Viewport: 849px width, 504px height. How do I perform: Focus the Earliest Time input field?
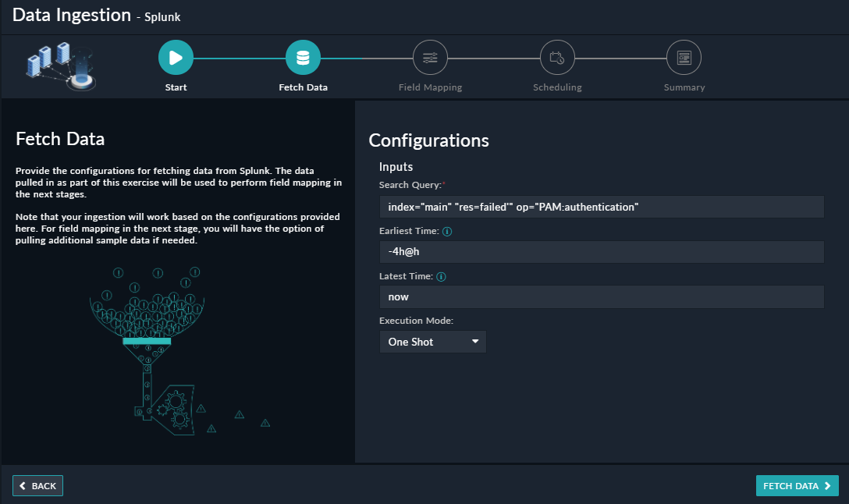(601, 252)
